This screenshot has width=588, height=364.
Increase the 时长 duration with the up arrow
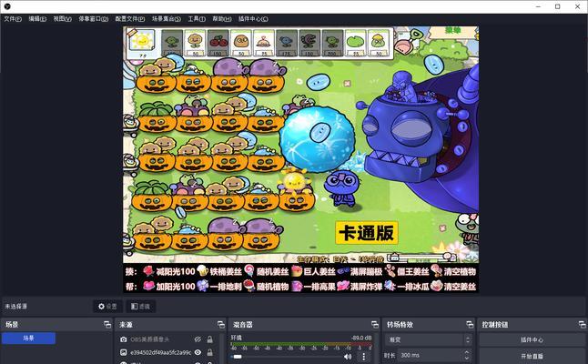click(467, 352)
